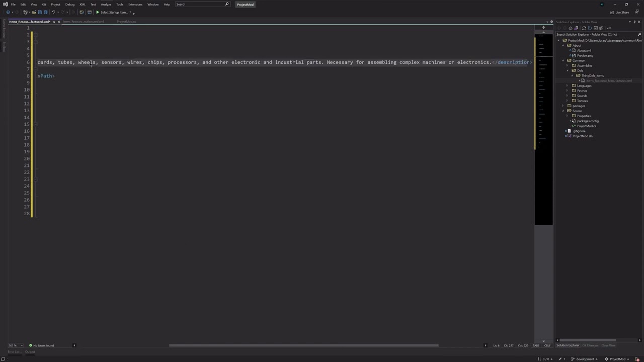
Task: Select .gitignore file in Solution Explorer
Action: pyautogui.click(x=579, y=131)
